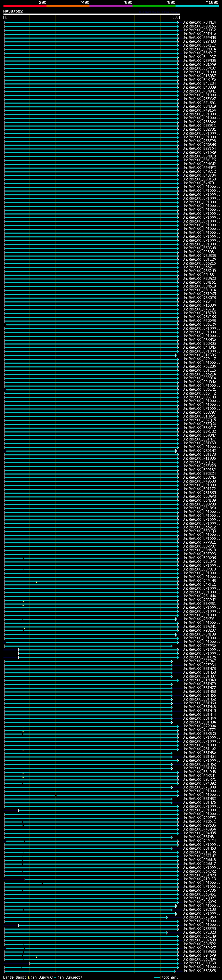Click the arrowhead ending UniRef100_C7E8Z3 alignment

pyautogui.click(x=166, y=932)
